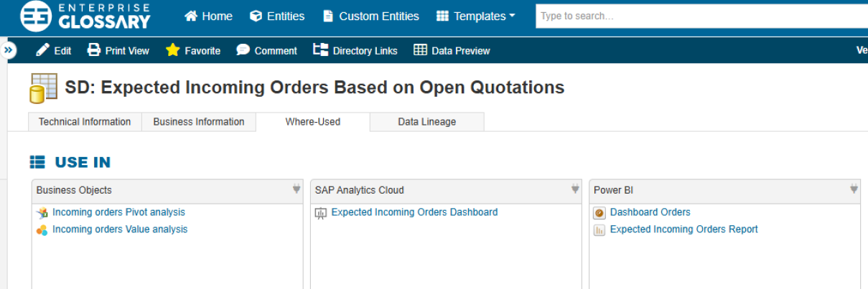Click the SAP Analytics Cloud panel header

[446, 191]
